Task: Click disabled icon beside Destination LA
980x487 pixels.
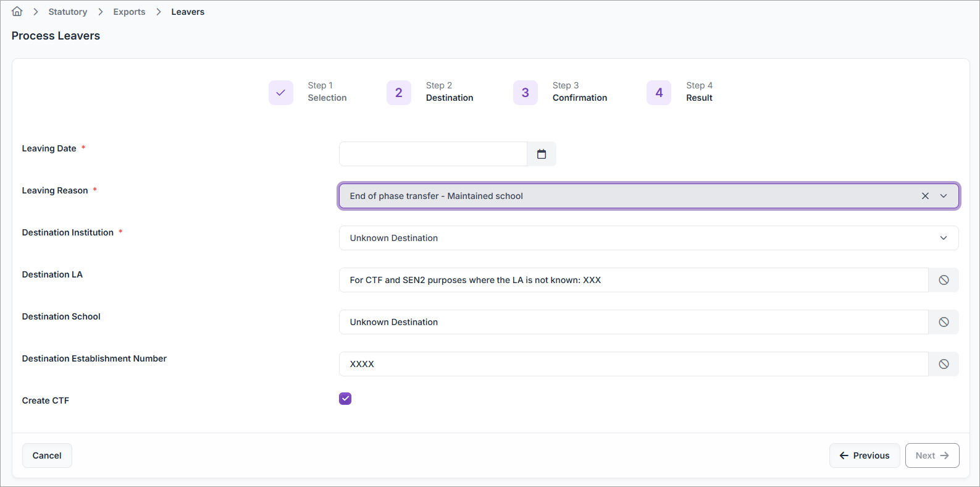Action: [x=944, y=280]
